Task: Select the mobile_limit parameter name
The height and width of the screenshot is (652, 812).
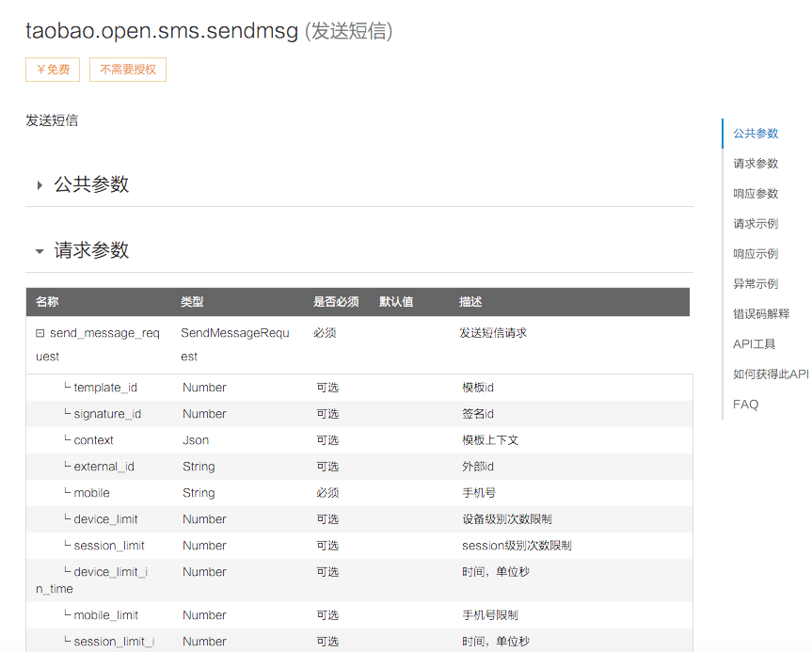Action: (106, 615)
